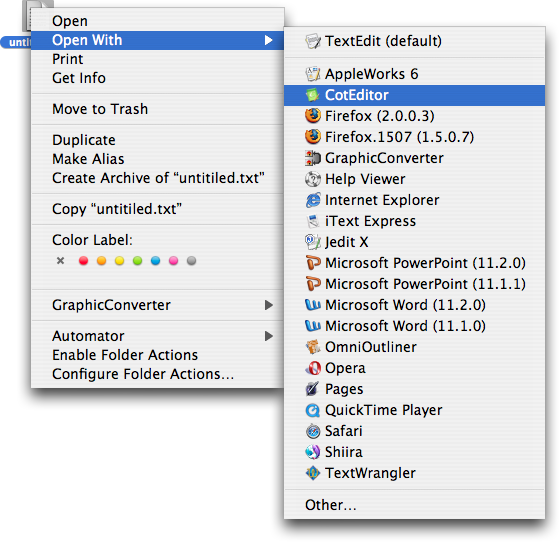559x542 pixels.
Task: Open file with Safari label
Action: pyautogui.click(x=344, y=431)
